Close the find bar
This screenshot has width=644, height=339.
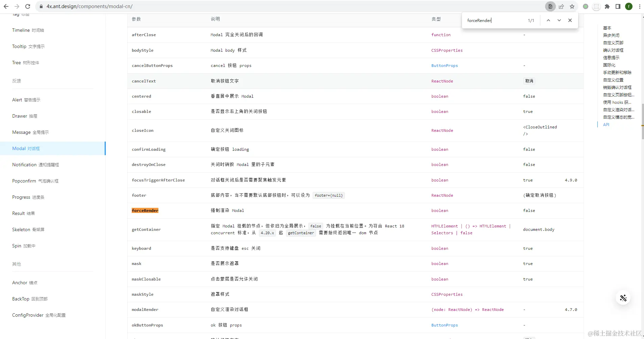pyautogui.click(x=570, y=20)
